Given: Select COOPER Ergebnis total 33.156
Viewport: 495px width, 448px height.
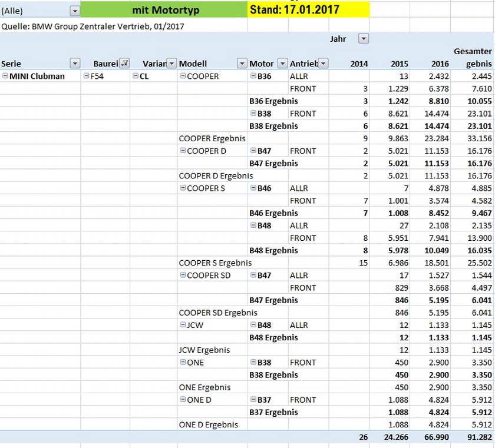Looking at the screenshot, I should pyautogui.click(x=480, y=138).
